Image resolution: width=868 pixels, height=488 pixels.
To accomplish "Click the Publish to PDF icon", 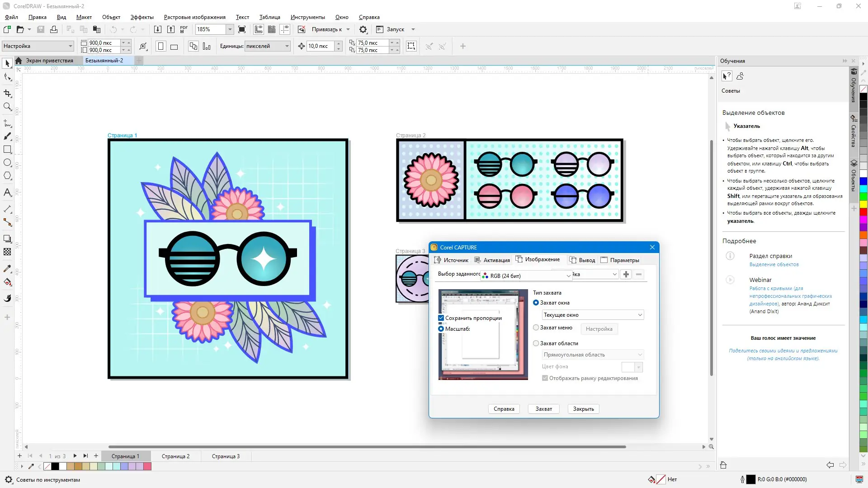I will [x=184, y=29].
